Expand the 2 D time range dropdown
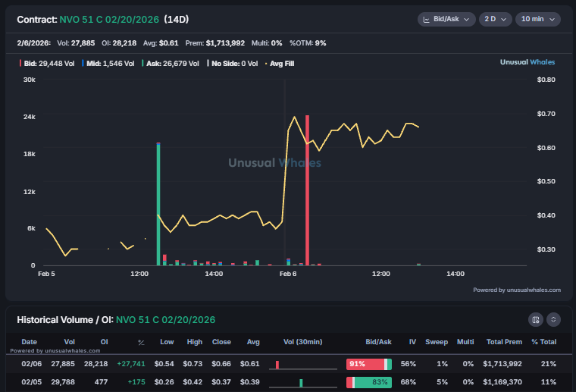Image resolution: width=576 pixels, height=392 pixels. pos(495,19)
